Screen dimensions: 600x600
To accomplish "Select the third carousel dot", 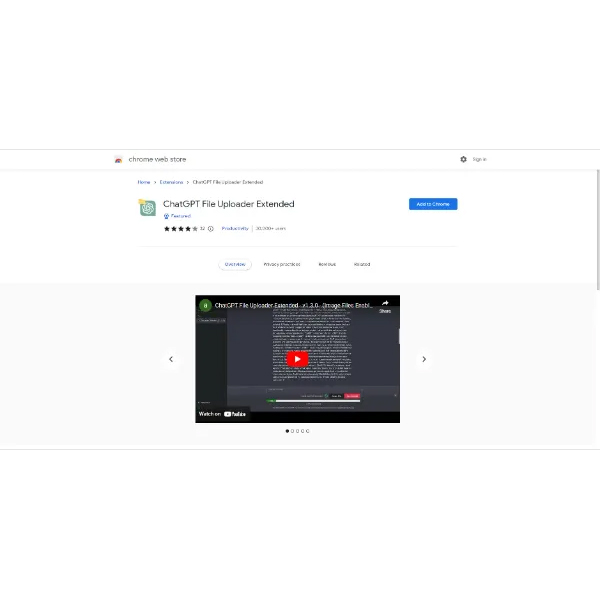I will 298,431.
